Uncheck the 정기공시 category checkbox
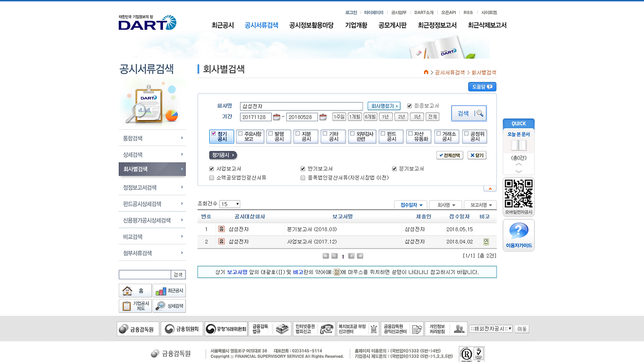This screenshot has height=362, width=644. pyautogui.click(x=214, y=134)
